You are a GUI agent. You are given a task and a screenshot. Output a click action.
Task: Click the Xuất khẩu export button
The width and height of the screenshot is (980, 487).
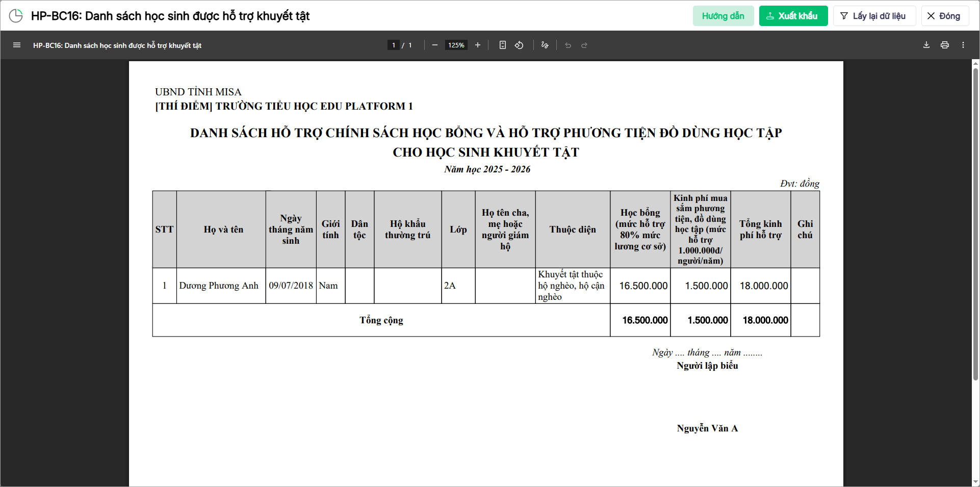click(x=793, y=16)
